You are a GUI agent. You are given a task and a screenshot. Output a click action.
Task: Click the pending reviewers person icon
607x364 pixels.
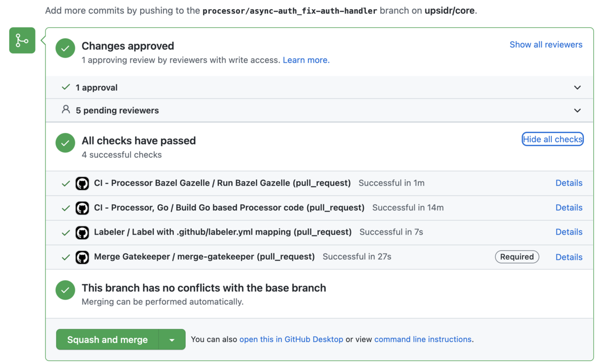pyautogui.click(x=66, y=110)
